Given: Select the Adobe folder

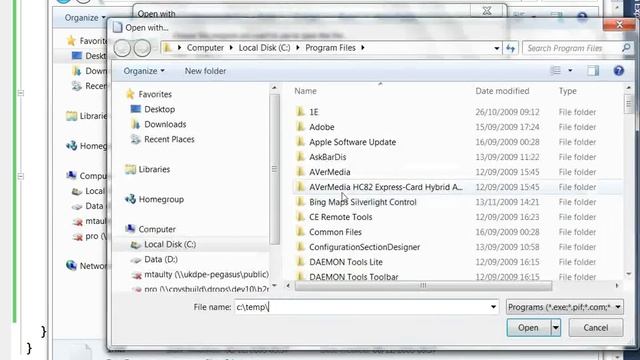Looking at the screenshot, I should point(322,127).
